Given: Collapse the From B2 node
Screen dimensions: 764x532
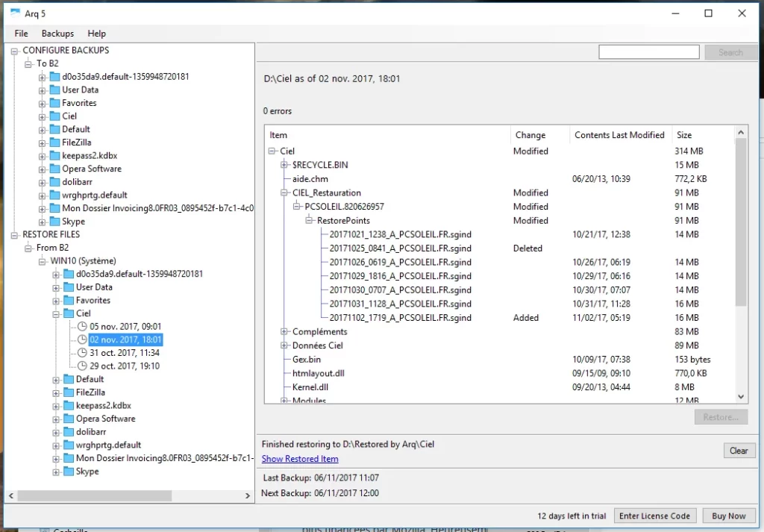Looking at the screenshot, I should 28,248.
